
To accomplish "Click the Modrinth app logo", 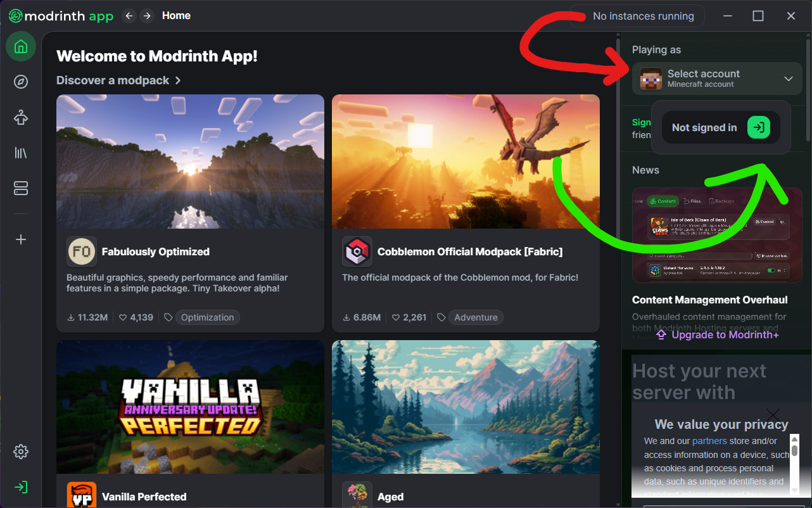I will 61,16.
